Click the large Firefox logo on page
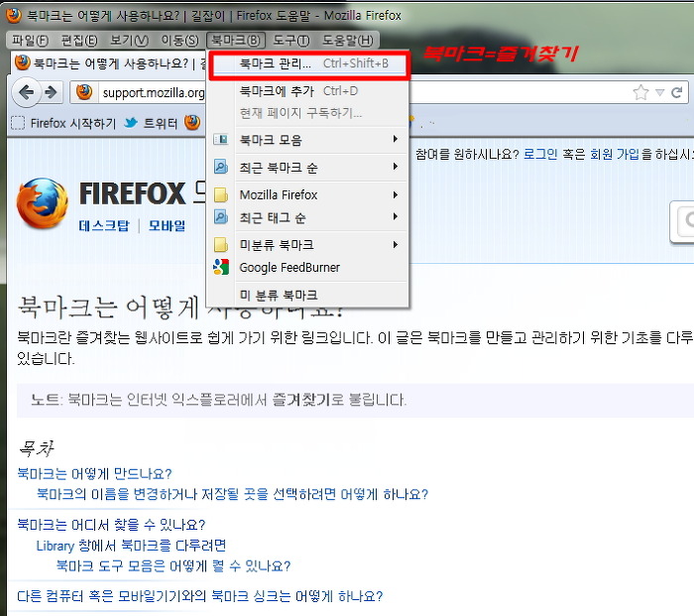 tap(43, 203)
